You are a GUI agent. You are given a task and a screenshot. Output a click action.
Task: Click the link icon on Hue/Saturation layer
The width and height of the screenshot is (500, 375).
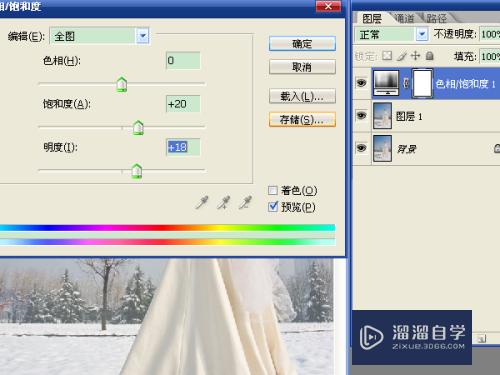click(x=406, y=83)
